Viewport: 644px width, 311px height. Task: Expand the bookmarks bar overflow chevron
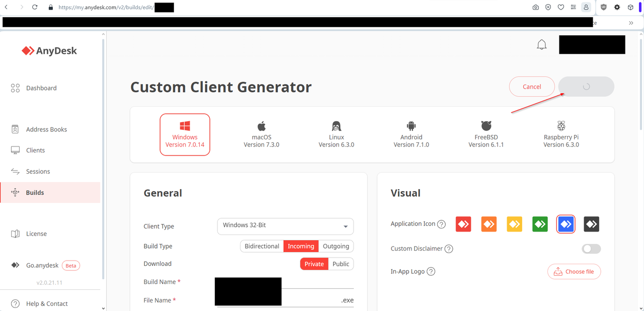coord(631,23)
